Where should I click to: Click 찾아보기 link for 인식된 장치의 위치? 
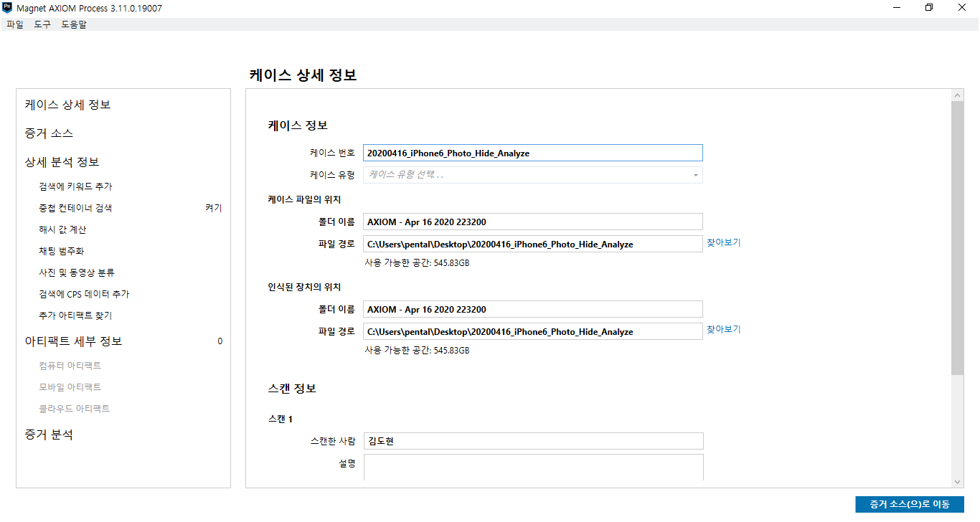click(724, 329)
